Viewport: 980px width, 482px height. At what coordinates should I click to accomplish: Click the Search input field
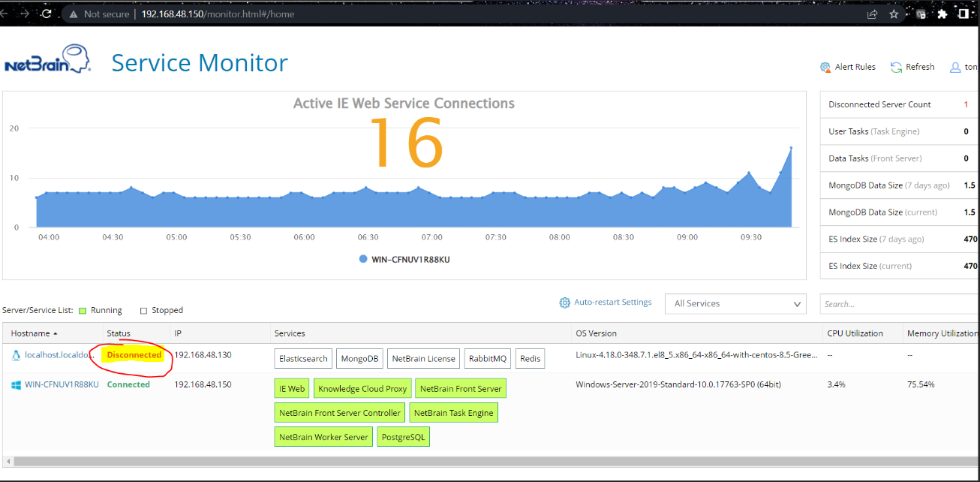900,303
